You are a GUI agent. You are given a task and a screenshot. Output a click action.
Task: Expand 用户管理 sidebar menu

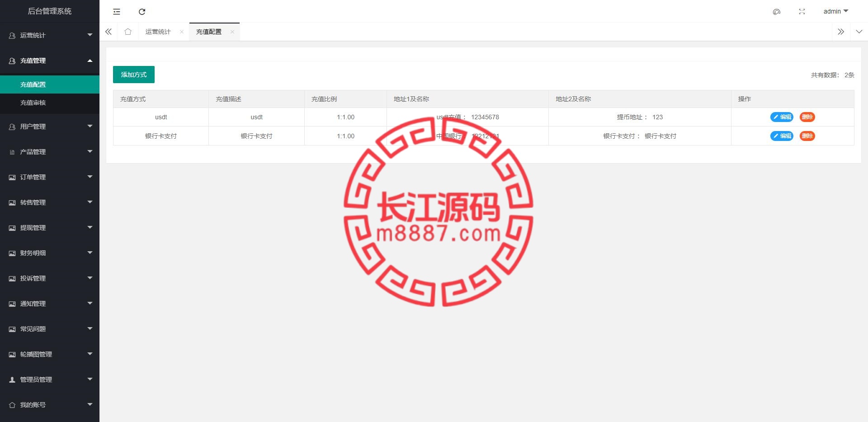pos(50,127)
